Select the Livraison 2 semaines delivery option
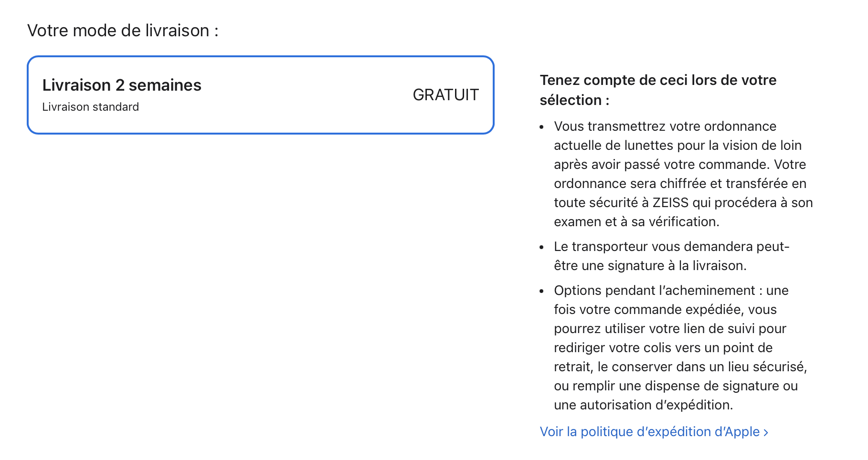Viewport: 868px width, 460px height. click(260, 95)
